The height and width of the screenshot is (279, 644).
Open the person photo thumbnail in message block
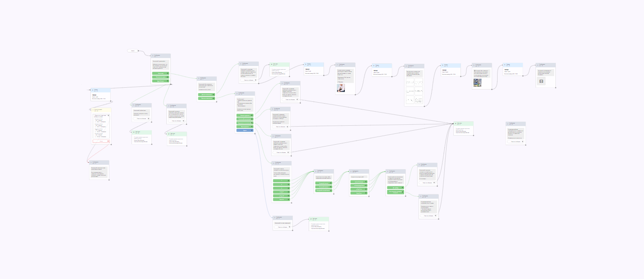341,88
